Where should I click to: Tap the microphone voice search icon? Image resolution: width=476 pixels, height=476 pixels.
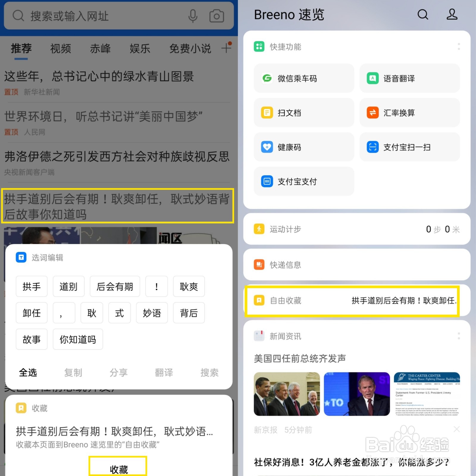193,16
